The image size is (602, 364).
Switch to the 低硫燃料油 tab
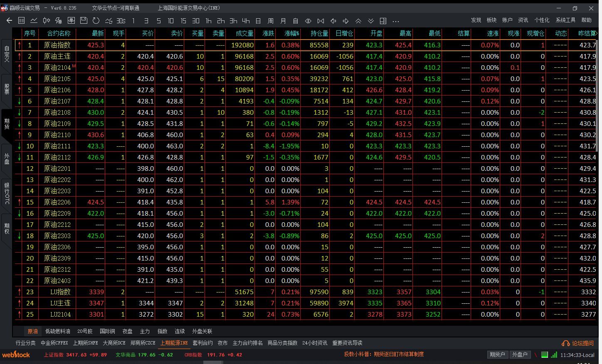click(x=57, y=331)
